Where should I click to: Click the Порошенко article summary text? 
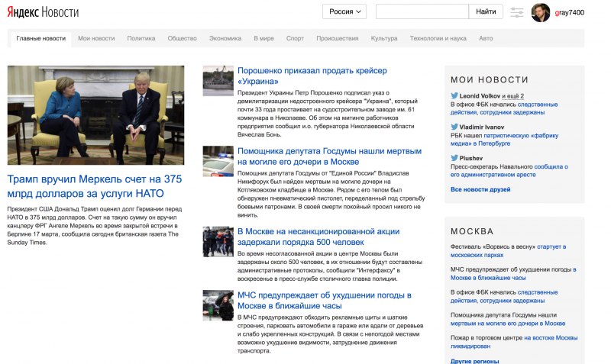[x=328, y=114]
